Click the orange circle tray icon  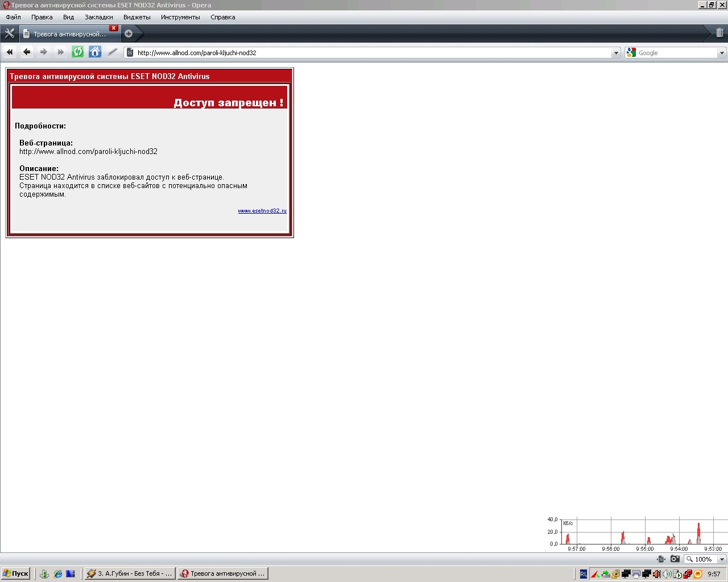698,574
